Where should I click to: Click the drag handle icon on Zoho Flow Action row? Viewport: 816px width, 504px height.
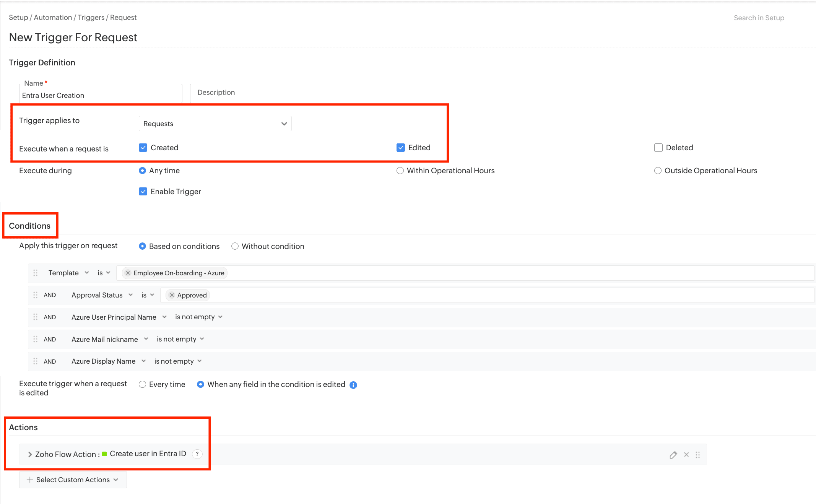[698, 455]
